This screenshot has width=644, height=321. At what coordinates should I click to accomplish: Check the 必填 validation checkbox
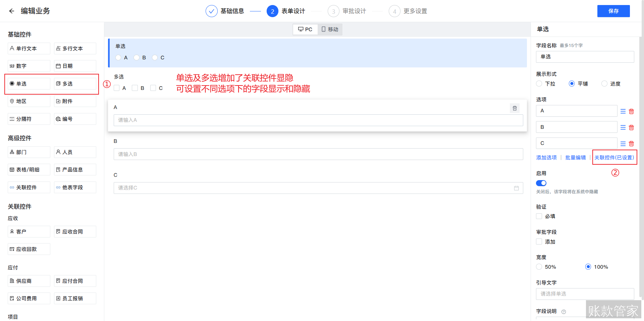(x=539, y=216)
